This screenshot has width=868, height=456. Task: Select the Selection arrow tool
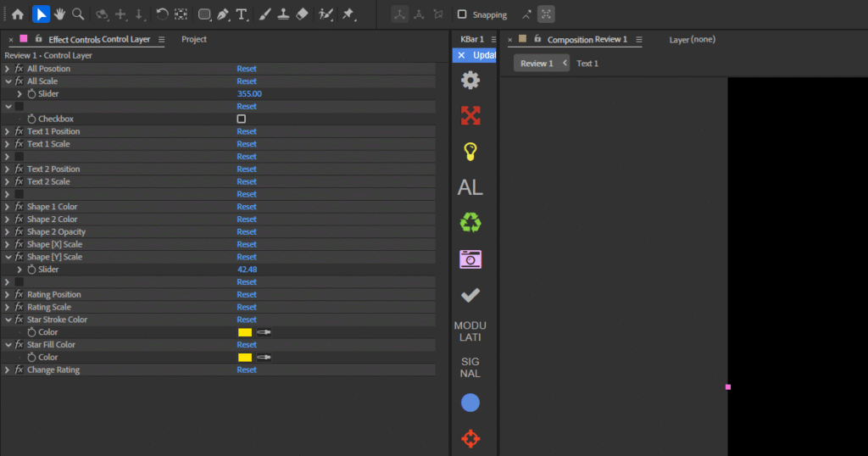coord(41,14)
